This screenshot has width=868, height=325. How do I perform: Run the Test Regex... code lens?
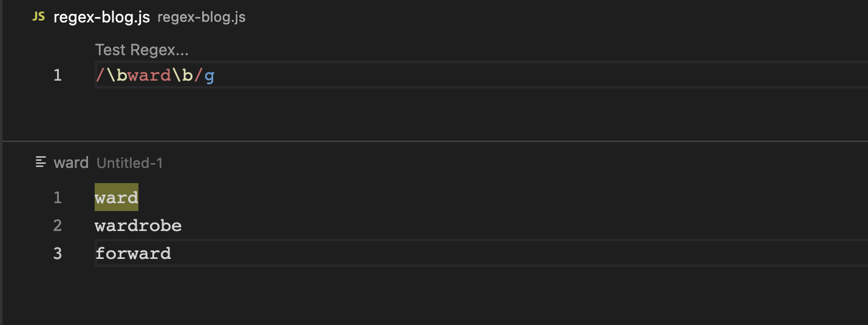[x=141, y=50]
